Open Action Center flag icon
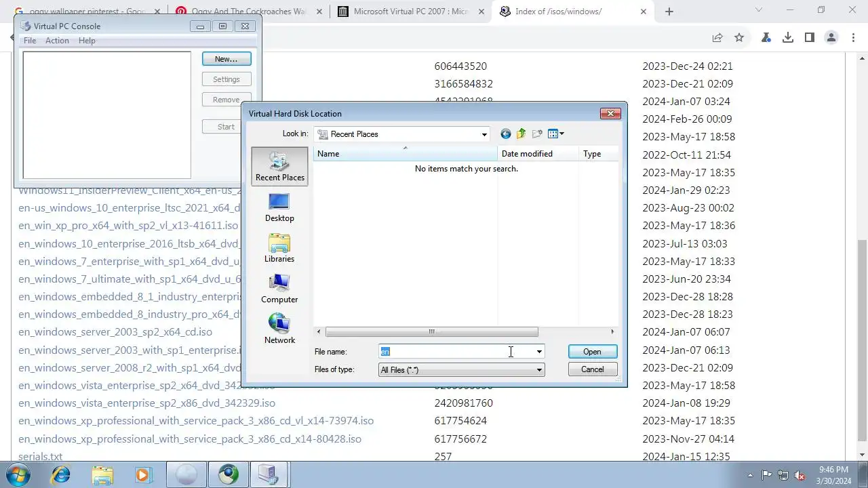 click(x=766, y=475)
